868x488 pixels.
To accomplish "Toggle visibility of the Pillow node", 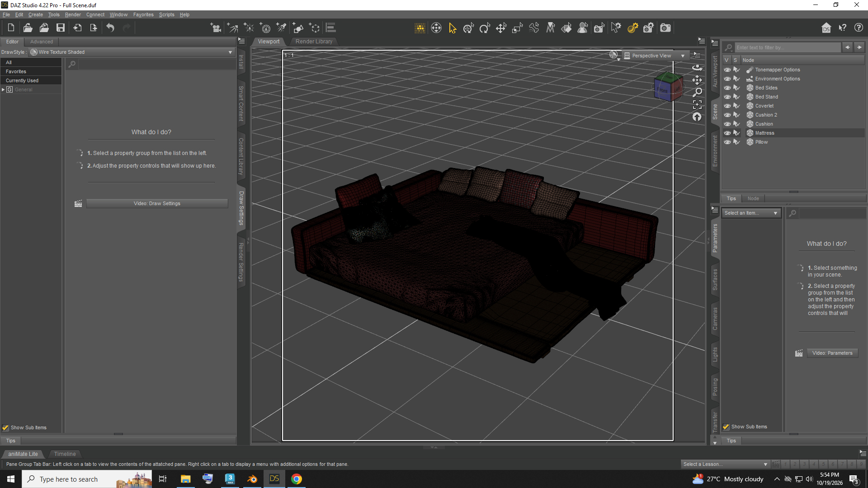I will [x=727, y=142].
